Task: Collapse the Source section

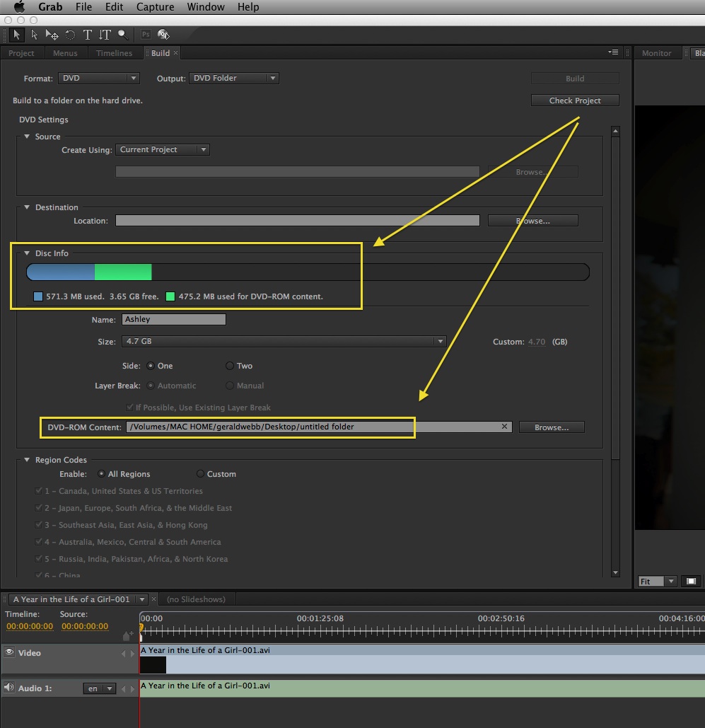Action: [27, 137]
